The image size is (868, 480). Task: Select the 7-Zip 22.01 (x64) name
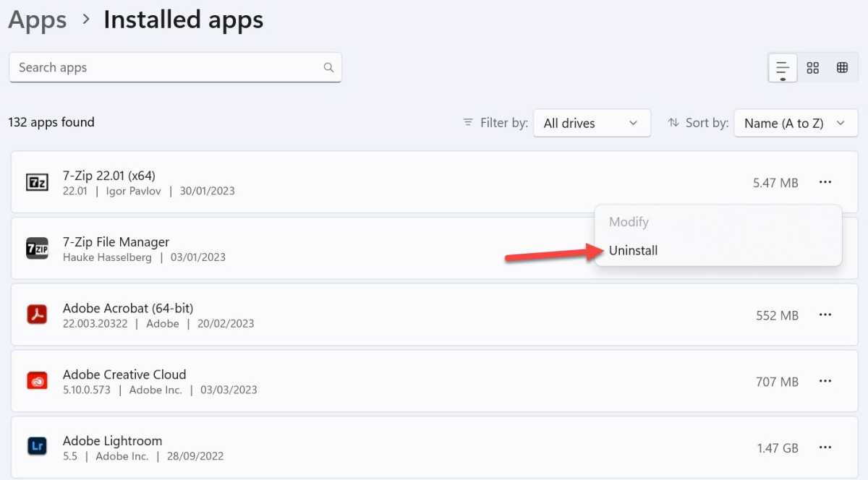click(x=109, y=176)
